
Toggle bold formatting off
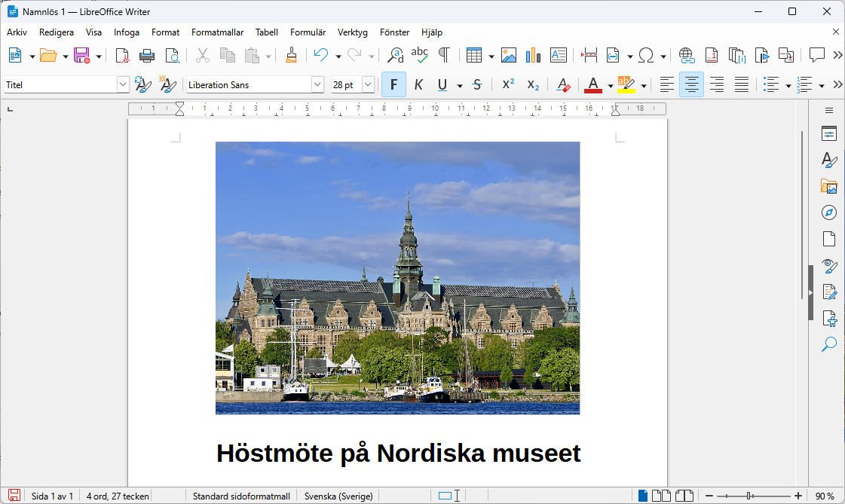tap(393, 84)
